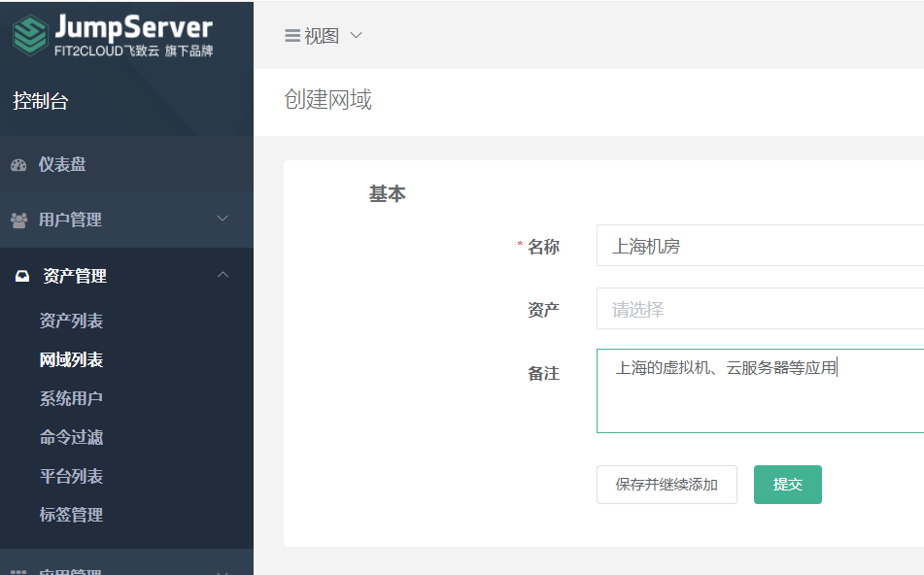Image resolution: width=924 pixels, height=575 pixels.
Task: Click the dashboard gauge icon beside 仪表盘
Action: click(18, 165)
